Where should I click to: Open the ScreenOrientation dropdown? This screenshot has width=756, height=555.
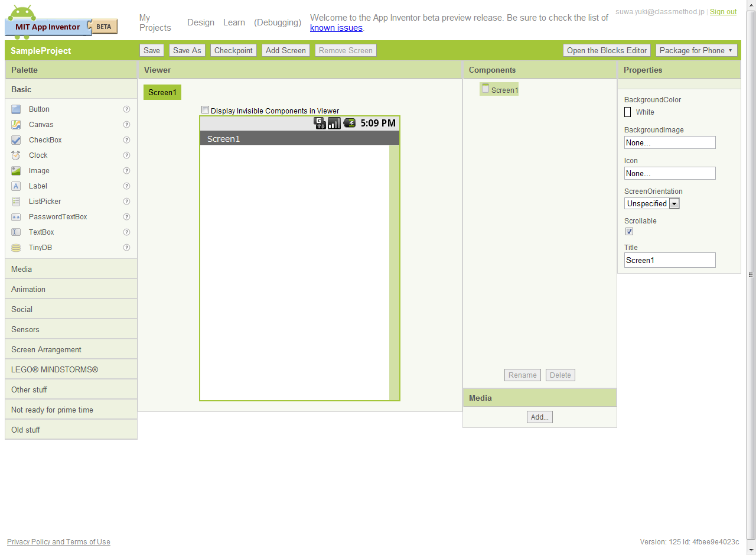coord(652,203)
